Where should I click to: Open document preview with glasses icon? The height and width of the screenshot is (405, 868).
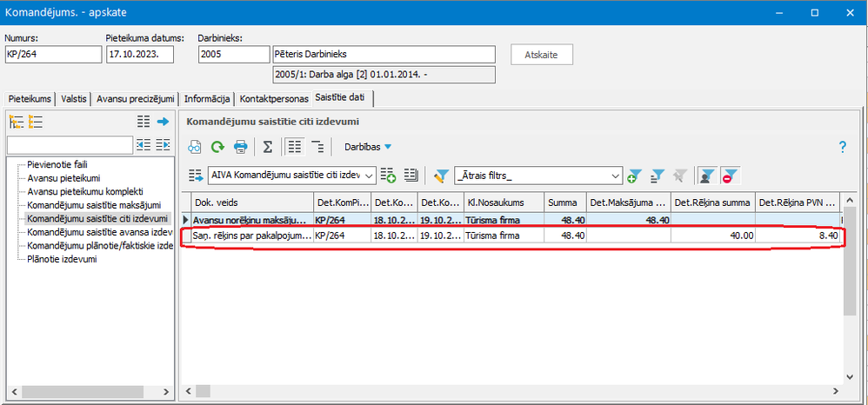(194, 147)
